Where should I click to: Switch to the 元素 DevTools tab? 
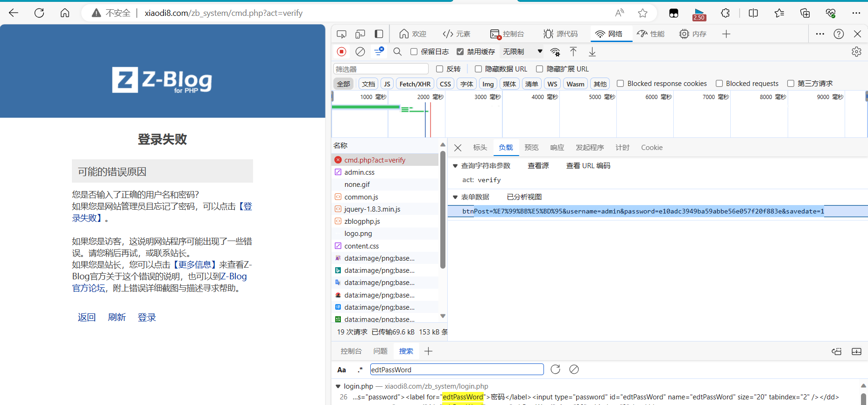[457, 34]
